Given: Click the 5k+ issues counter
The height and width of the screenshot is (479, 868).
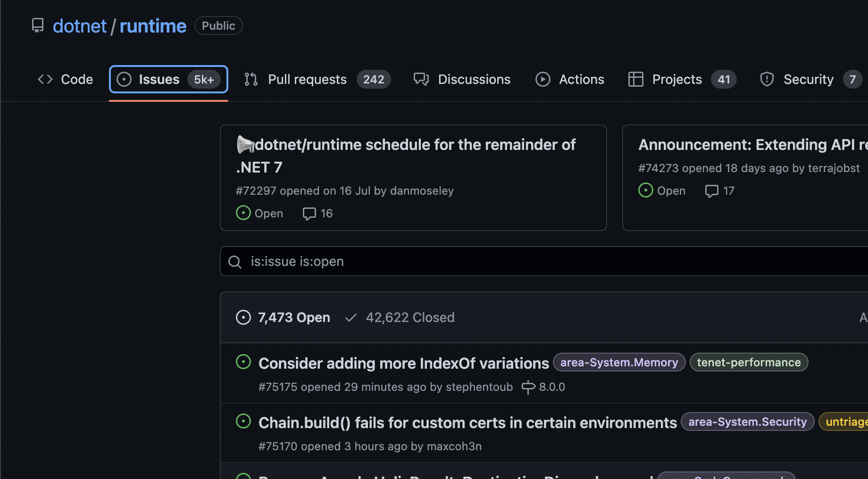Looking at the screenshot, I should [204, 79].
